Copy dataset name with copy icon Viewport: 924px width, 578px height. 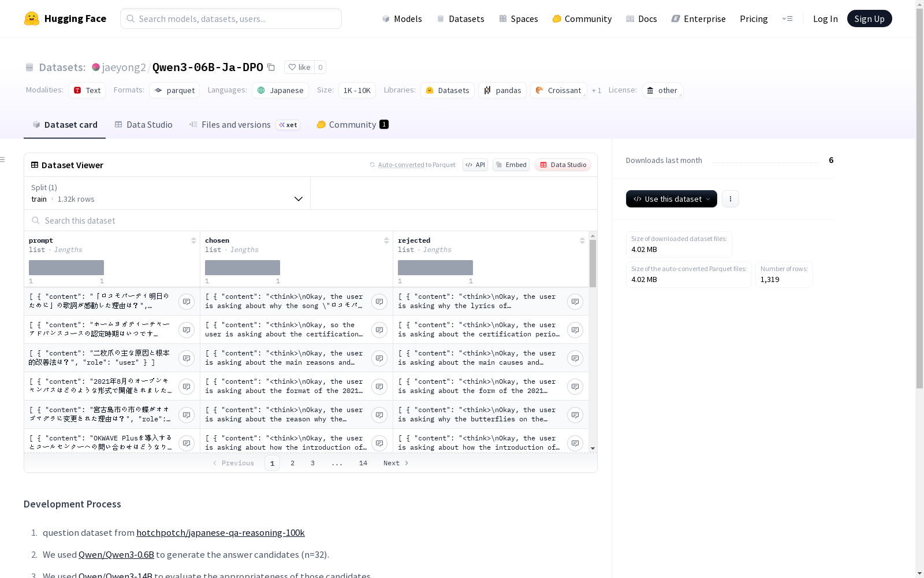click(x=271, y=67)
